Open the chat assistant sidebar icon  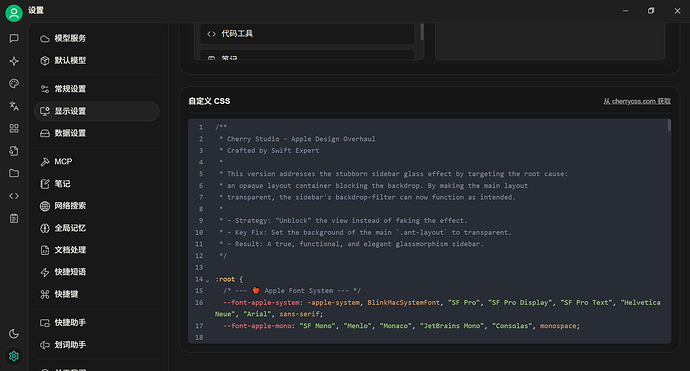coord(14,38)
